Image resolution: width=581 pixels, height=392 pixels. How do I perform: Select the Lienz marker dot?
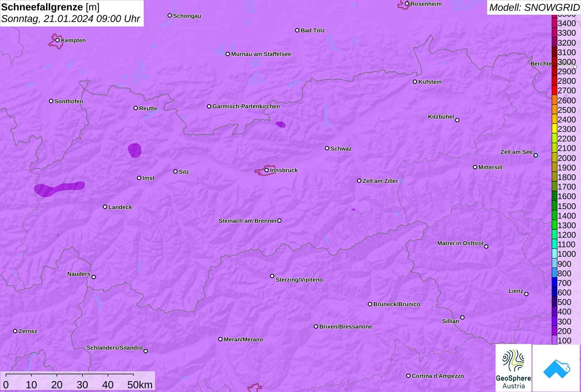coord(526,294)
